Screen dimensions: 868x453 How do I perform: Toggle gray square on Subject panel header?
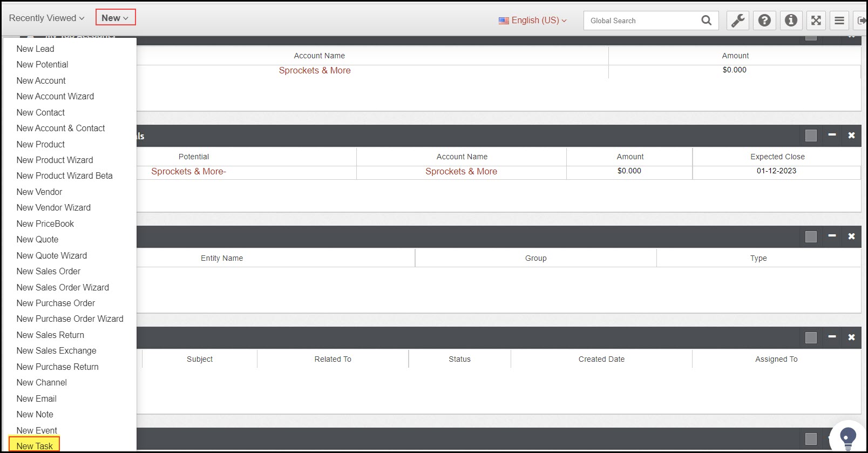(x=811, y=337)
